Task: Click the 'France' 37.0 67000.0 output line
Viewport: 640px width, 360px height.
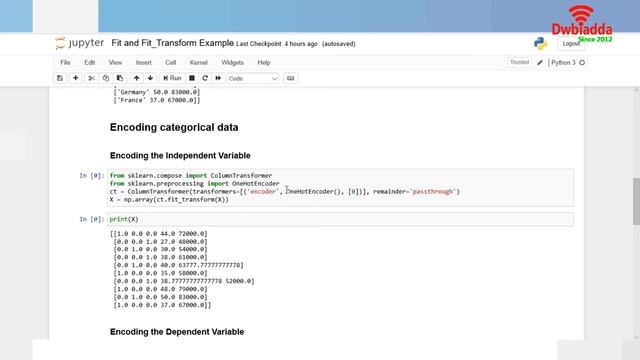Action: [x=157, y=100]
